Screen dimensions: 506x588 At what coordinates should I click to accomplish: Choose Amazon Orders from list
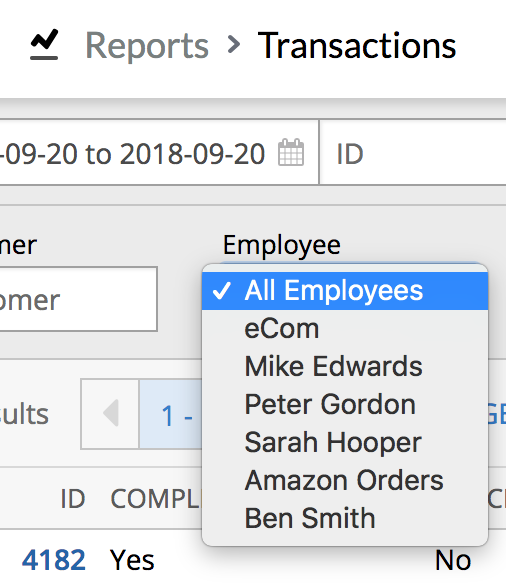pyautogui.click(x=345, y=480)
